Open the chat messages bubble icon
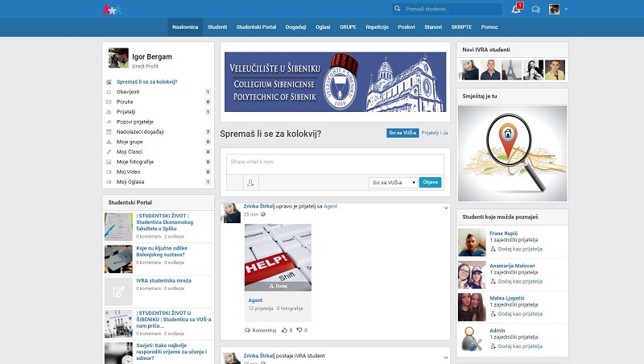Viewport: 644px width, 364px height. 535,9
